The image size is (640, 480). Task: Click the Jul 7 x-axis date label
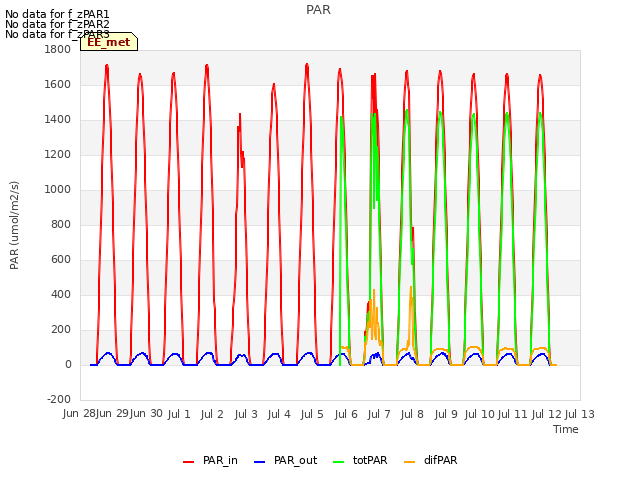point(379,414)
